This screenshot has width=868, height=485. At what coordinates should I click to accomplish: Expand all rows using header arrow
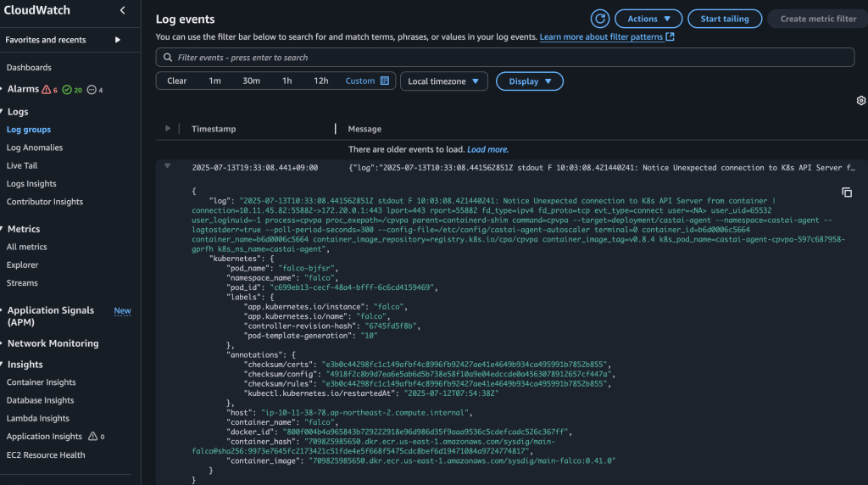click(168, 128)
